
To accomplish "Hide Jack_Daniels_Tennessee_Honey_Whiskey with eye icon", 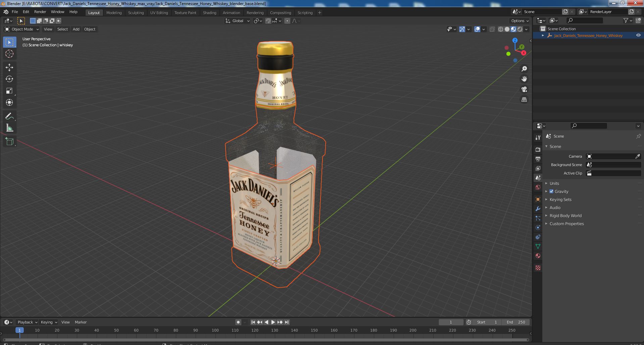I will (638, 35).
